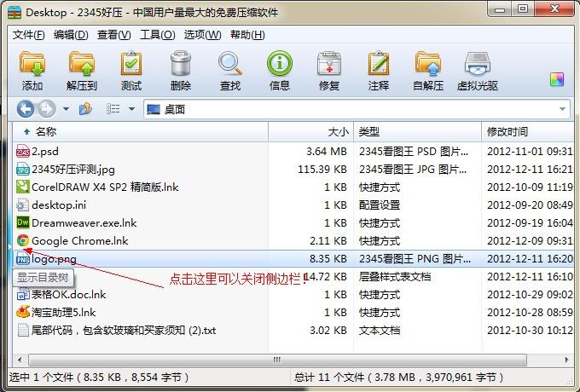Select the logo.png file icon
The image size is (580, 392).
tap(22, 259)
